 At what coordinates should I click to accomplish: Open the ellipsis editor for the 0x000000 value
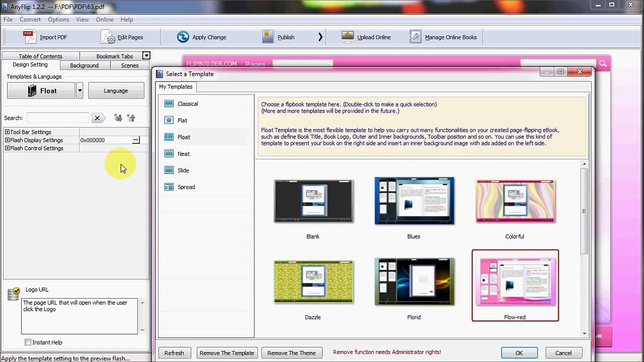(136, 140)
